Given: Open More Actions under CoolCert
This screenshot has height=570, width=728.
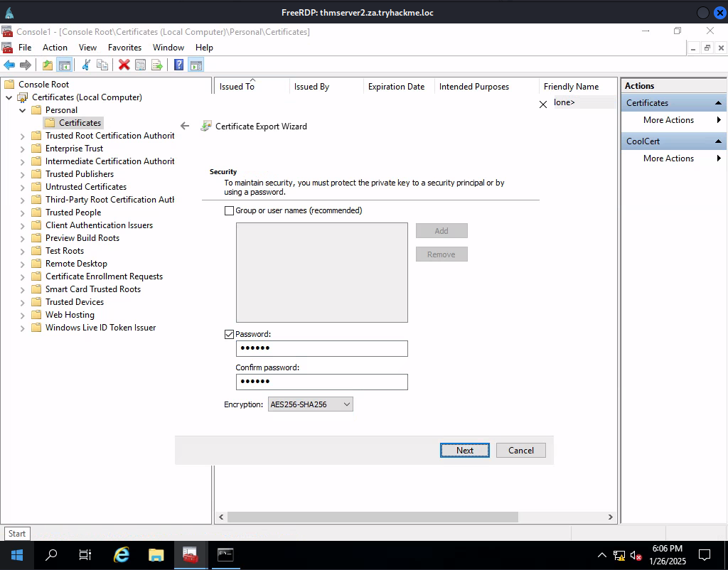Looking at the screenshot, I should tap(668, 158).
